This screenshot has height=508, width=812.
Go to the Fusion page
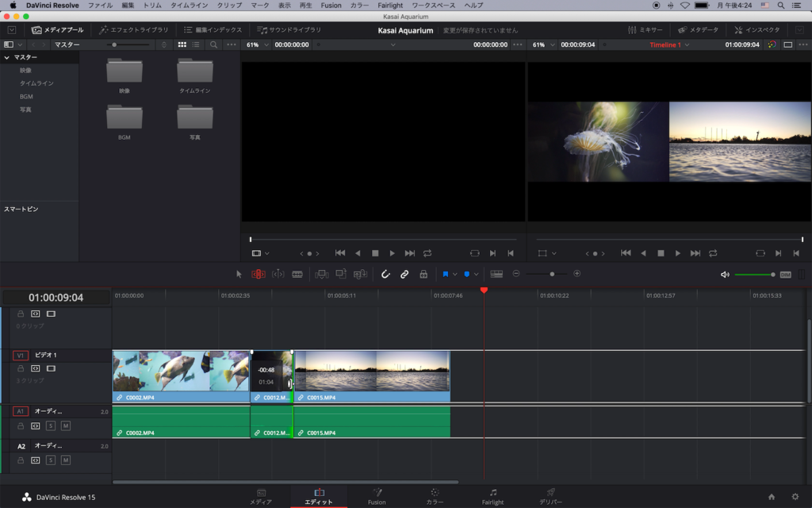(x=377, y=496)
